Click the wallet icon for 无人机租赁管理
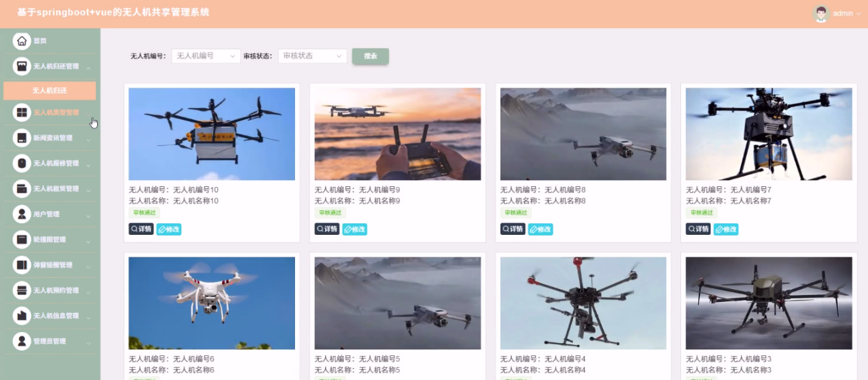This screenshot has width=868, height=380. click(22, 188)
